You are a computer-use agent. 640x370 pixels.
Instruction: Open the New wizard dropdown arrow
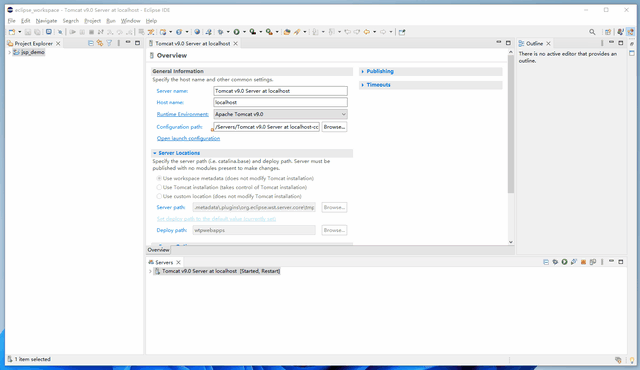[x=20, y=32]
